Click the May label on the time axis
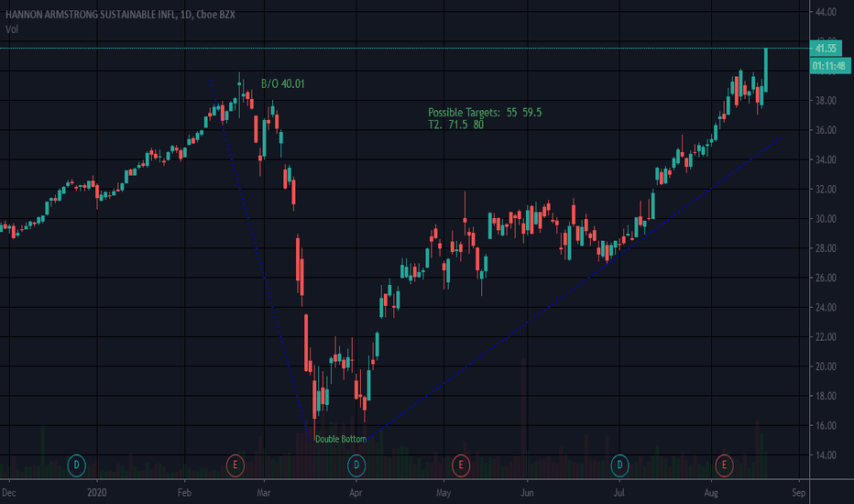The image size is (854, 504). click(443, 493)
